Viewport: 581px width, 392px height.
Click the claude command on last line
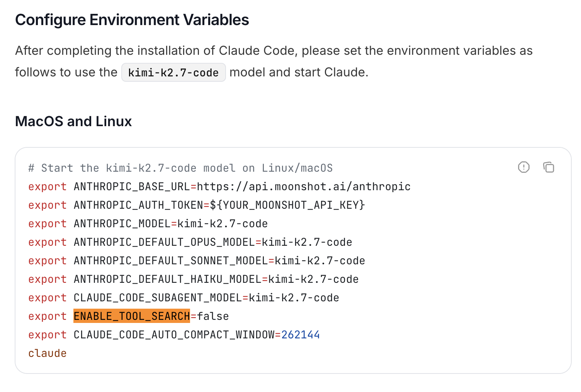tap(48, 353)
